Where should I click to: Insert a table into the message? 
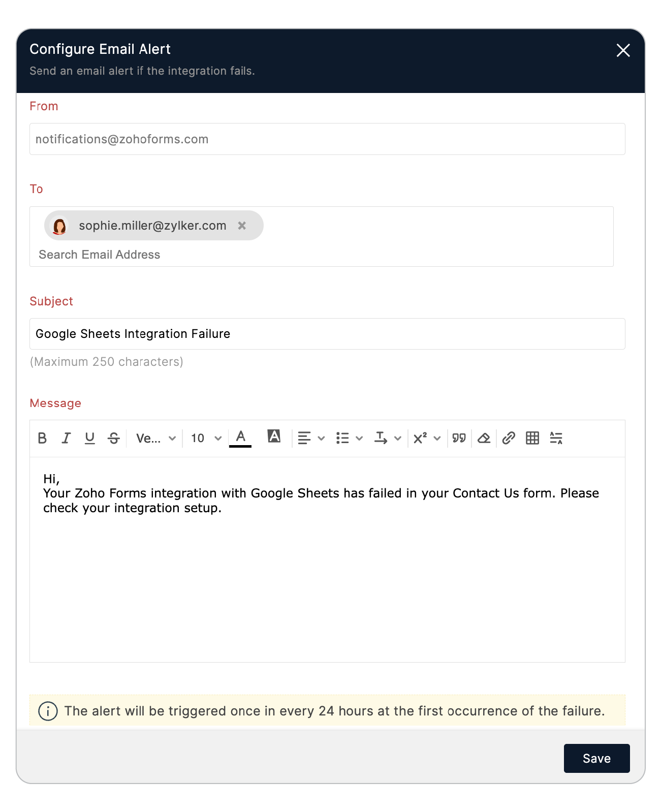(x=532, y=438)
